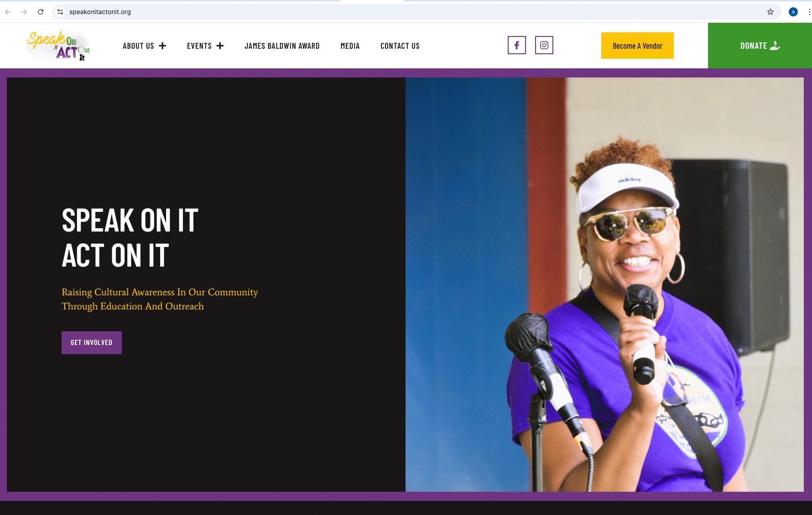Image resolution: width=812 pixels, height=515 pixels.
Task: Open Chrome three-dot menu
Action: point(809,12)
